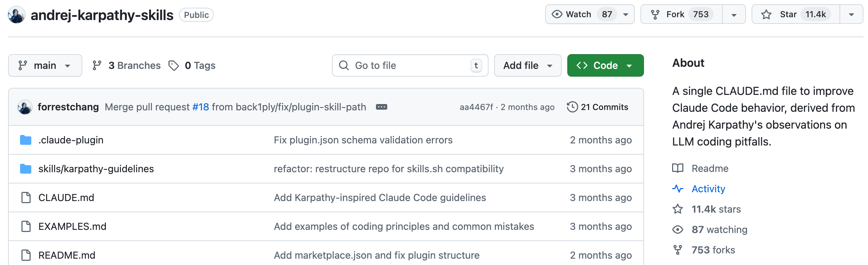Click the tag icon next to 0 Tags
This screenshot has width=868, height=265.
click(173, 65)
